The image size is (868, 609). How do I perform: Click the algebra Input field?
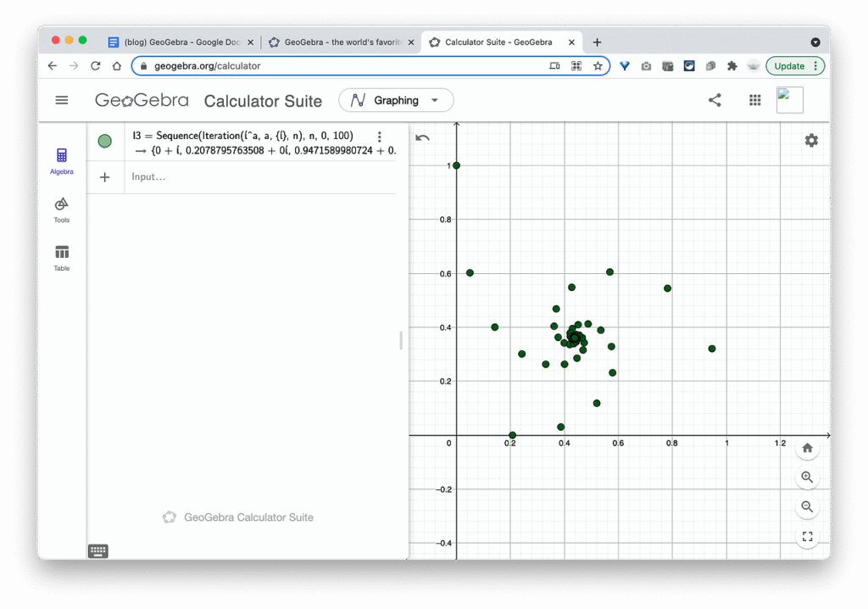(254, 177)
